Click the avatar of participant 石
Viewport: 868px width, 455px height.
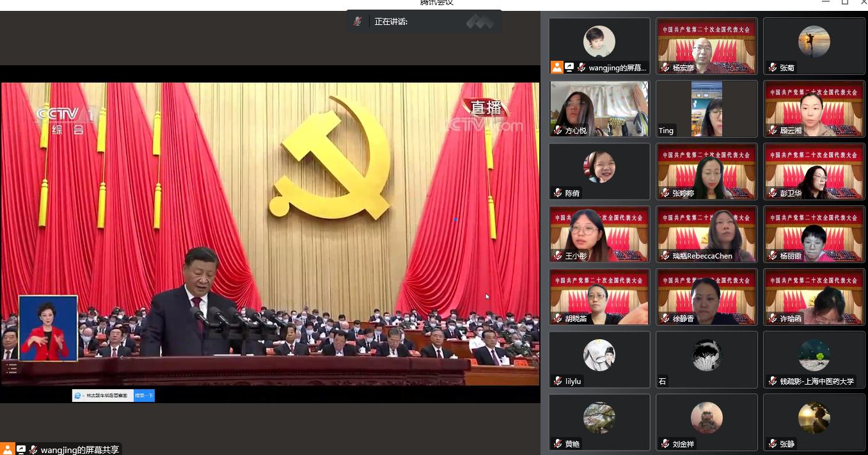(x=706, y=355)
